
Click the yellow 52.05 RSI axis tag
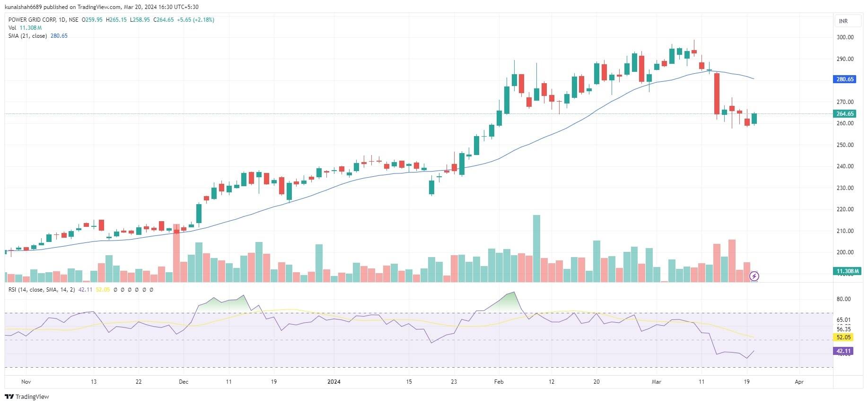pyautogui.click(x=844, y=337)
